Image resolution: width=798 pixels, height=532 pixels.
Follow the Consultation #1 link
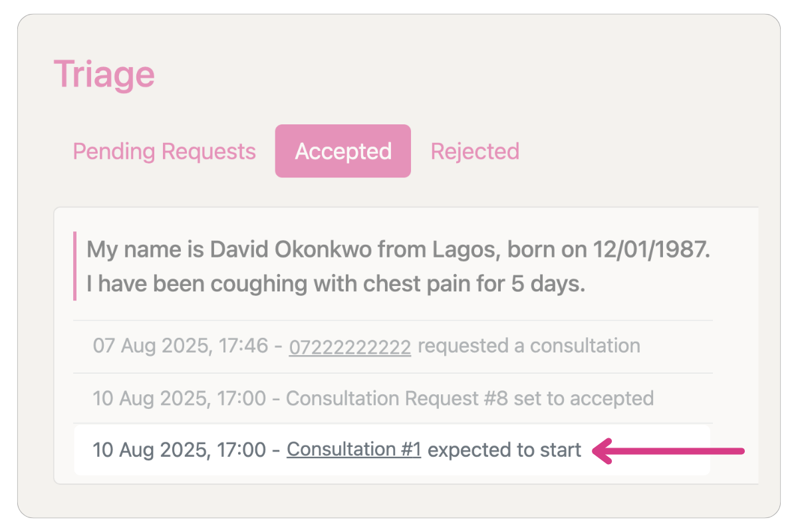point(354,450)
